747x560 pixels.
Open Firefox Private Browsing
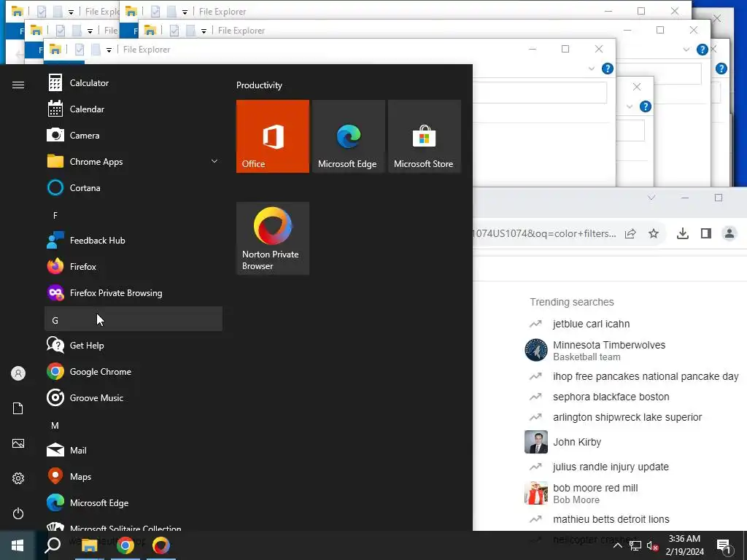(133, 293)
